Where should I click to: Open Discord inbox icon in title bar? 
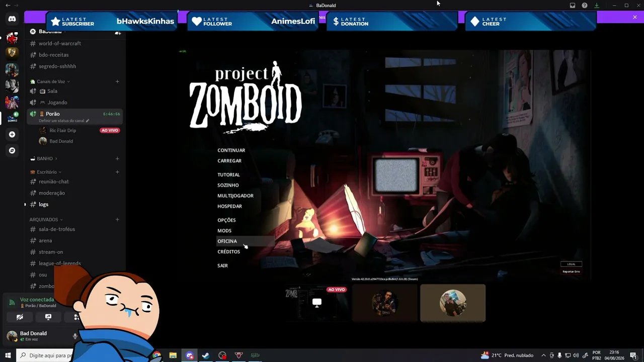[x=573, y=6]
